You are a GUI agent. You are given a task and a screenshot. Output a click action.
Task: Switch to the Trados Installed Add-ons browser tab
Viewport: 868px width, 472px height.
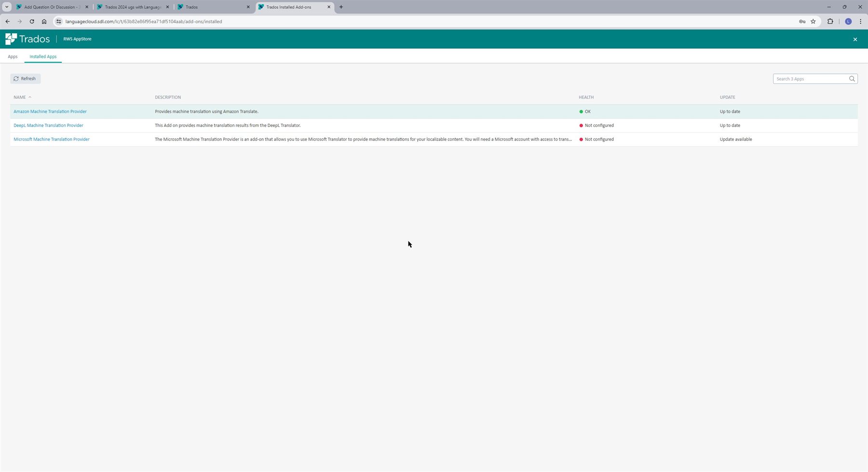(x=289, y=7)
